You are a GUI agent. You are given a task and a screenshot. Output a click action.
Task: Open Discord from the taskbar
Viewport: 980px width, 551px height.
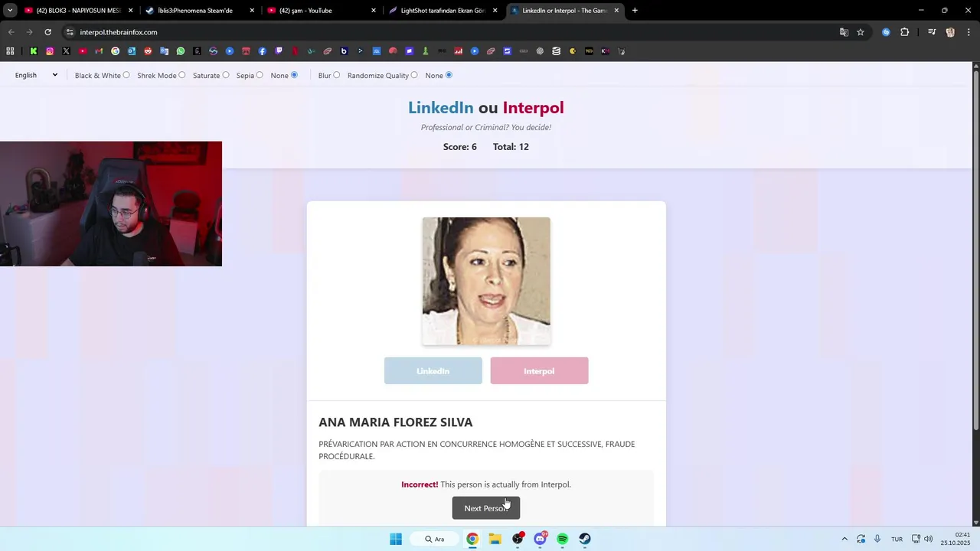[541, 539]
